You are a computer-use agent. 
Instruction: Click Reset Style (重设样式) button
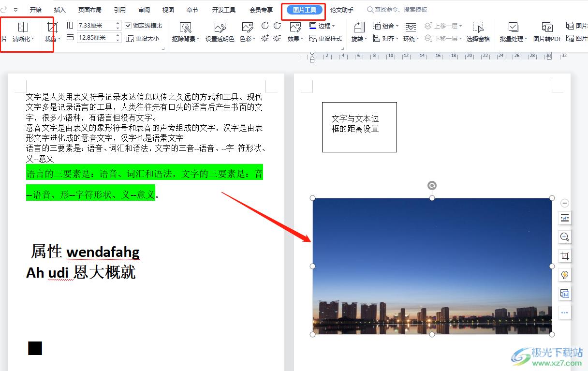click(325, 39)
